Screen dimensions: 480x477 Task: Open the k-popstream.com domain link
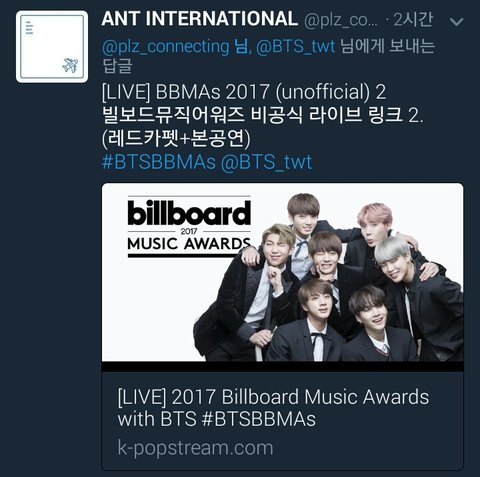pos(195,448)
